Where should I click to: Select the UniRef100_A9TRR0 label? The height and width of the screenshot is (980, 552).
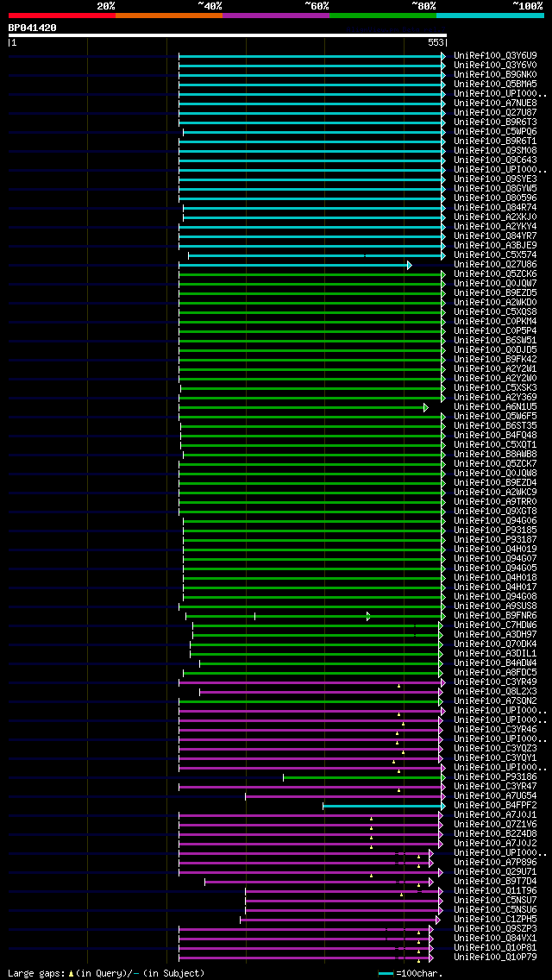pyautogui.click(x=495, y=501)
